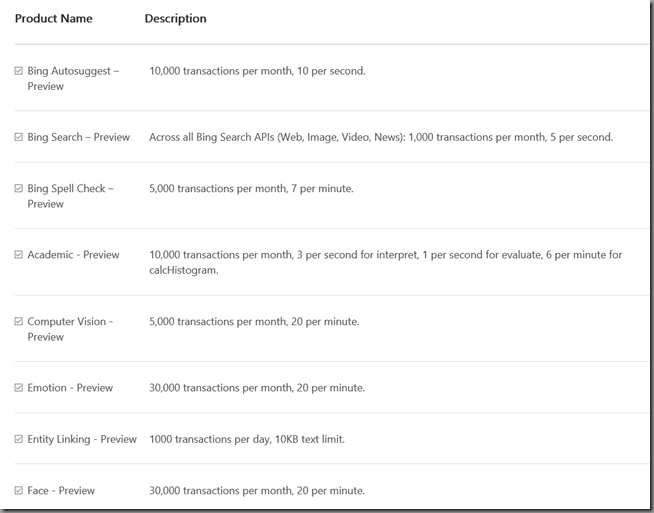Uncheck the Bing Autosuggest – Preview checkbox
Image resolution: width=654 pixels, height=513 pixels.
coord(18,70)
